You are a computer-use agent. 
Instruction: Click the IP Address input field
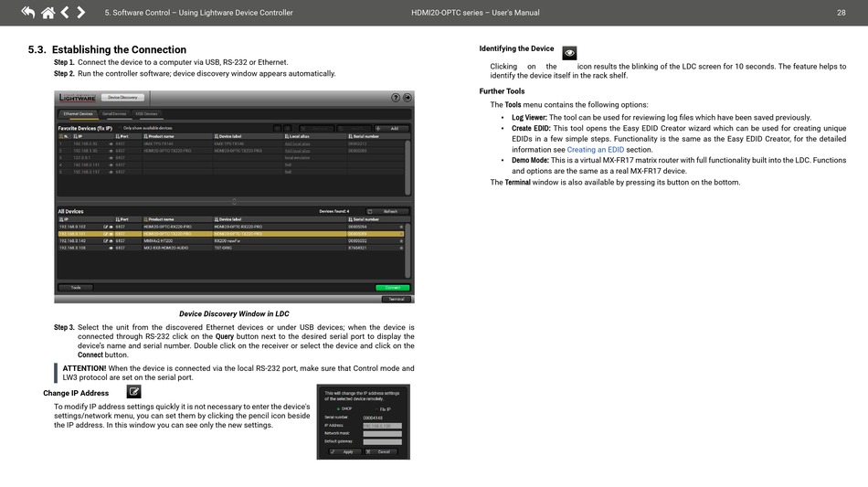(x=383, y=426)
